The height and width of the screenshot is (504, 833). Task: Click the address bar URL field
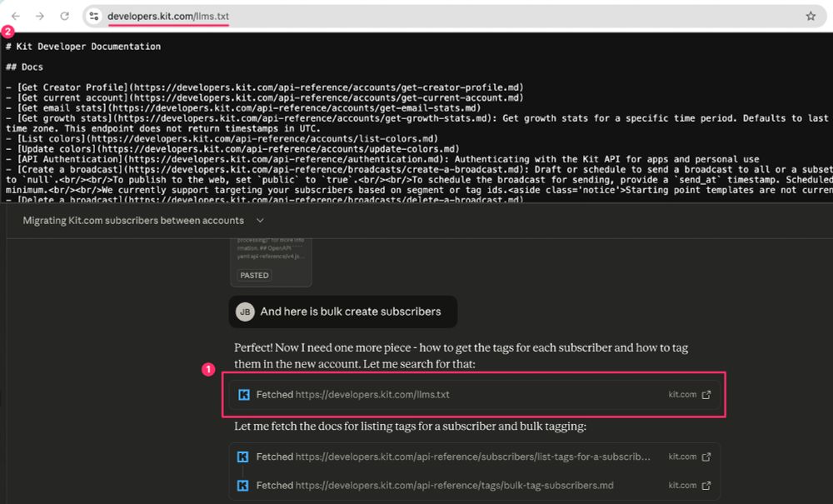pos(167,15)
